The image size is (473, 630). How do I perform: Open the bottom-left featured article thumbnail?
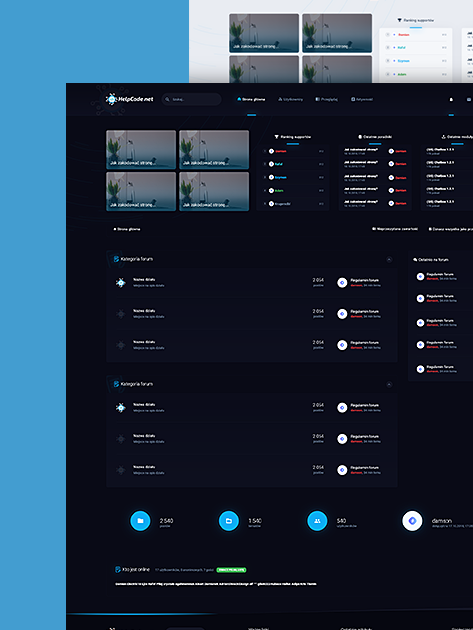click(x=141, y=191)
